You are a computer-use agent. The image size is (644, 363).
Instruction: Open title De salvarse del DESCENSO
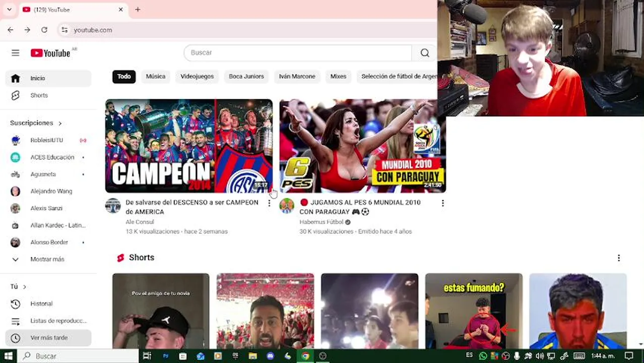click(192, 207)
